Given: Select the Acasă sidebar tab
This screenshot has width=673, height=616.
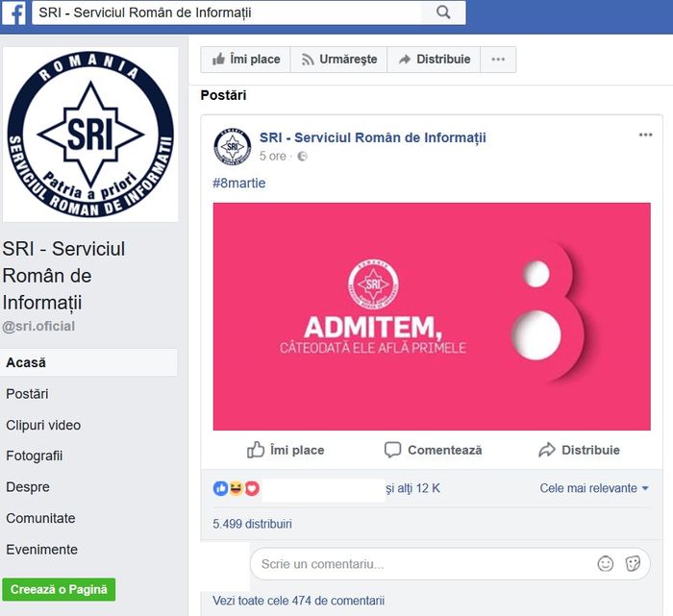Looking at the screenshot, I should click(x=88, y=362).
